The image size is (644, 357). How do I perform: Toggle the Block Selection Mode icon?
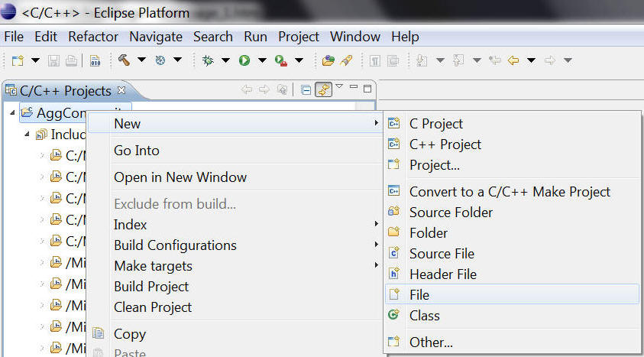point(393,61)
